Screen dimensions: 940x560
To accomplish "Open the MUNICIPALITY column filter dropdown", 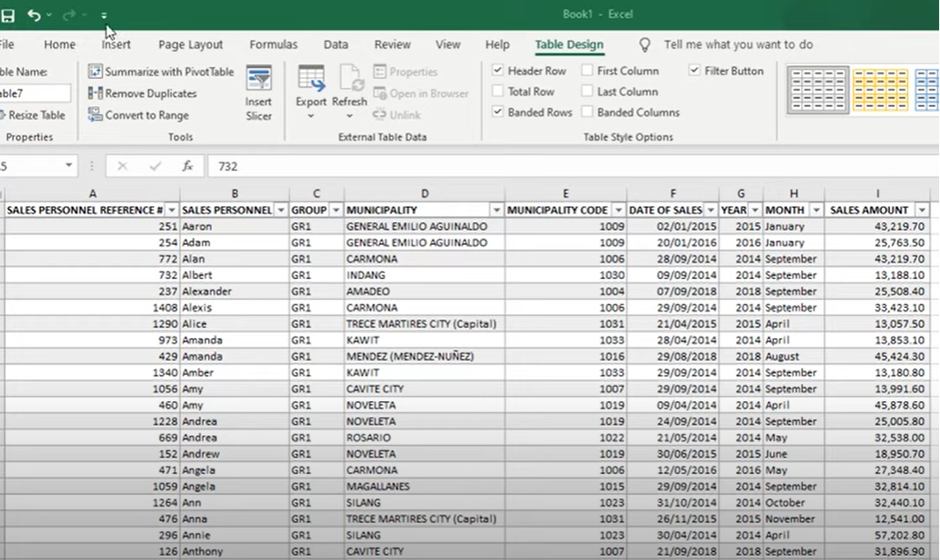I will tap(496, 211).
